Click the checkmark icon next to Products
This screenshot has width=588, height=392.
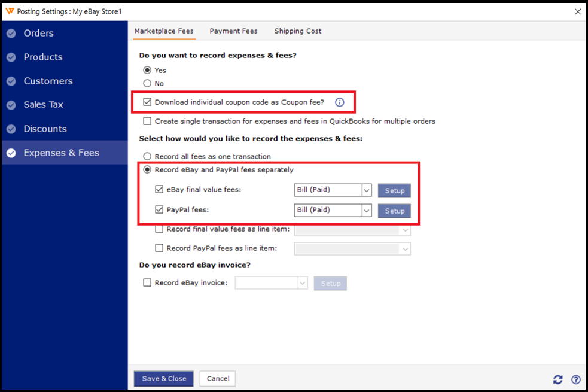[11, 57]
